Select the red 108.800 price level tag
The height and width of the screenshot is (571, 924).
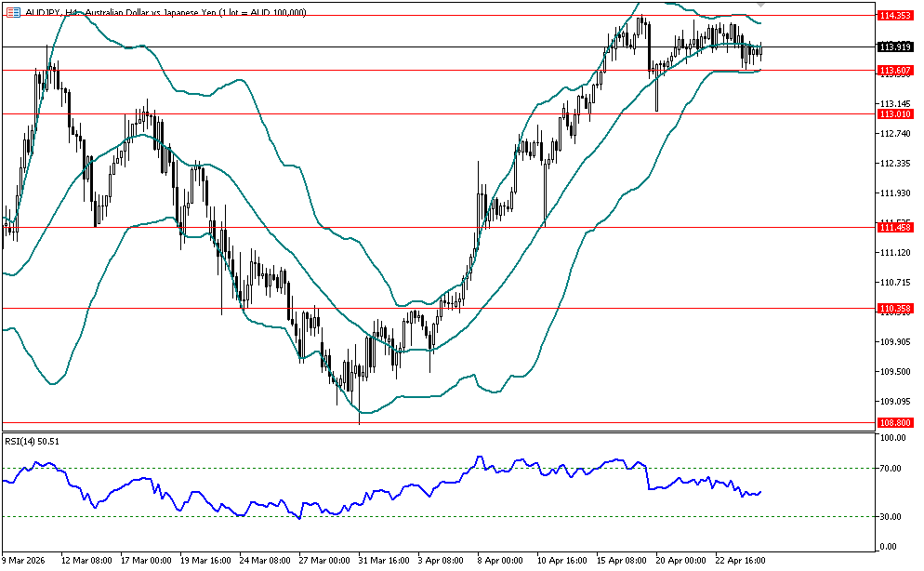(893, 422)
